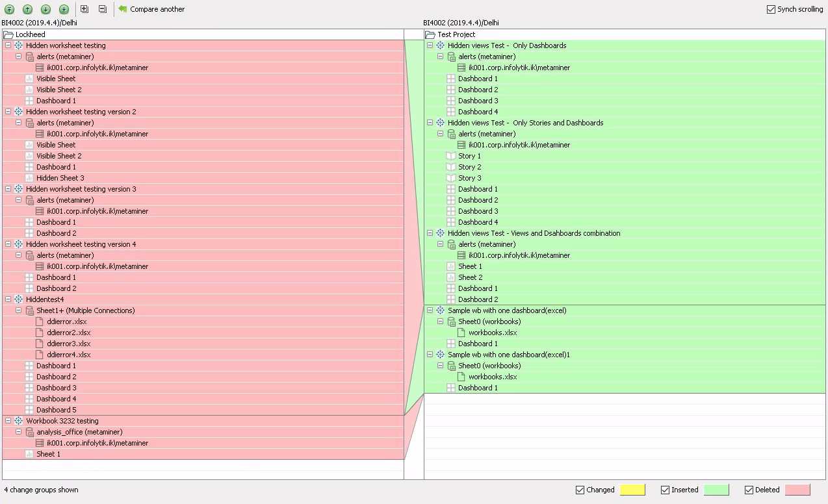Collapse Hidden worksheet testing version 2
Viewport: 828px width, 504px height.
(x=8, y=112)
